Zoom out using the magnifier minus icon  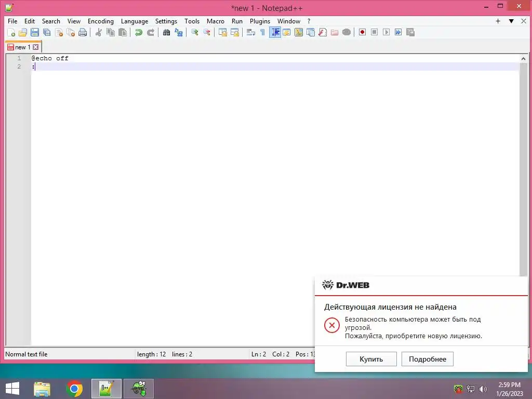tap(206, 32)
